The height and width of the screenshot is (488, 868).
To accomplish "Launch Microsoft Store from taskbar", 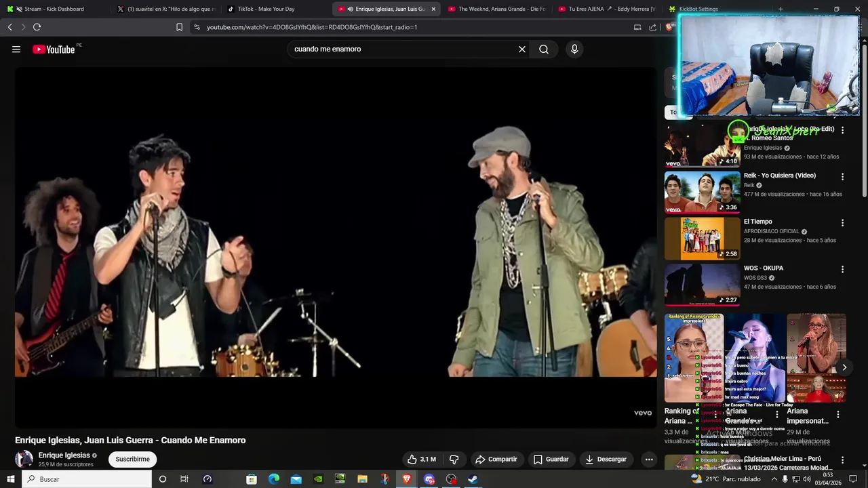I will (252, 479).
